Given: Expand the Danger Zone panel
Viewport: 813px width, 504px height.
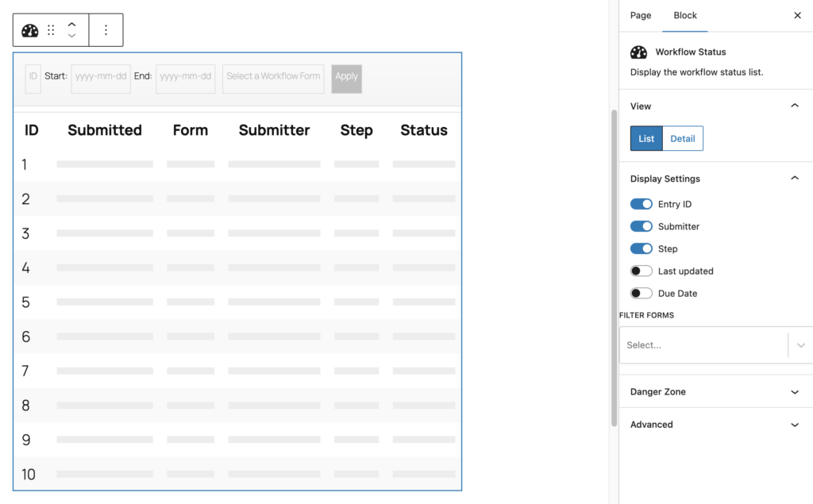Looking at the screenshot, I should point(715,391).
